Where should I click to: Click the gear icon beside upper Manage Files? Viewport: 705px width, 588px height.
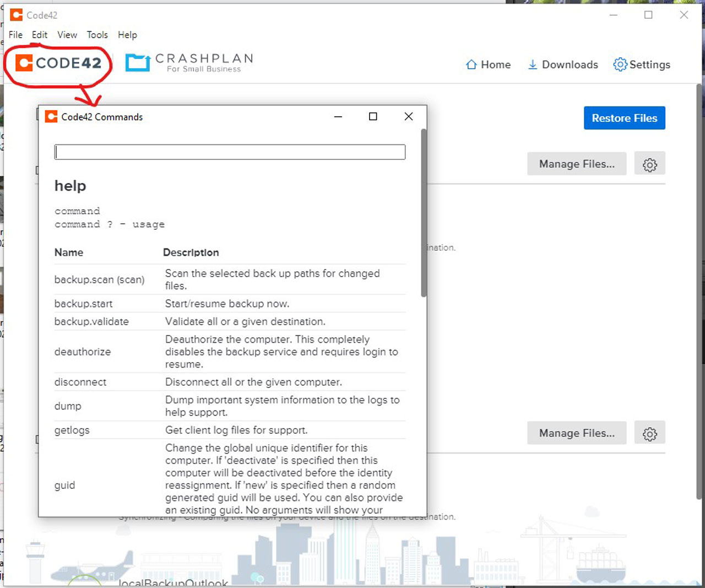click(x=650, y=164)
